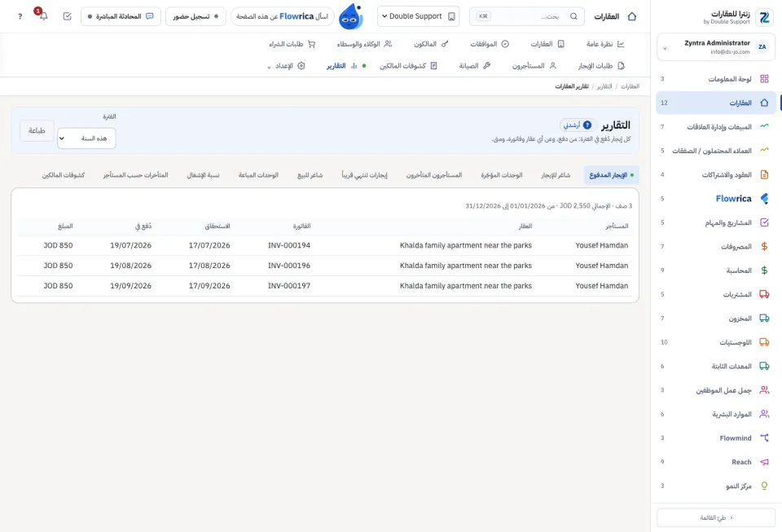This screenshot has width=782, height=532.
Task: Collapse the sidebar with طيّ القائمة
Action: click(716, 517)
